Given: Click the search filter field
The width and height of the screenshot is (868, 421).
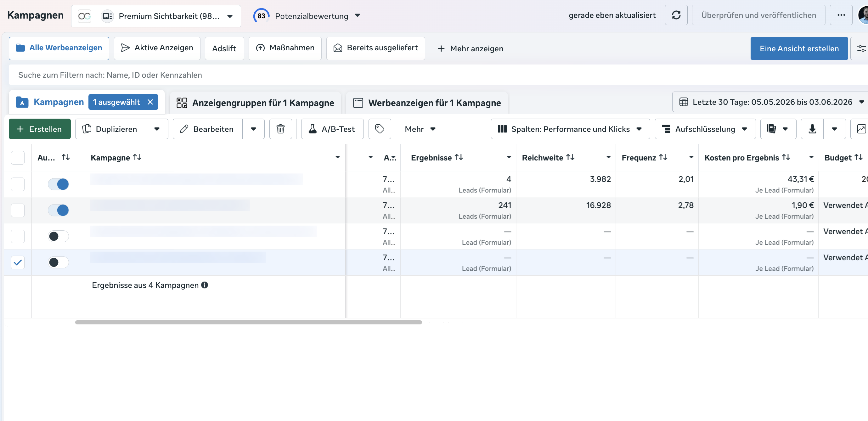Looking at the screenshot, I should coord(438,75).
